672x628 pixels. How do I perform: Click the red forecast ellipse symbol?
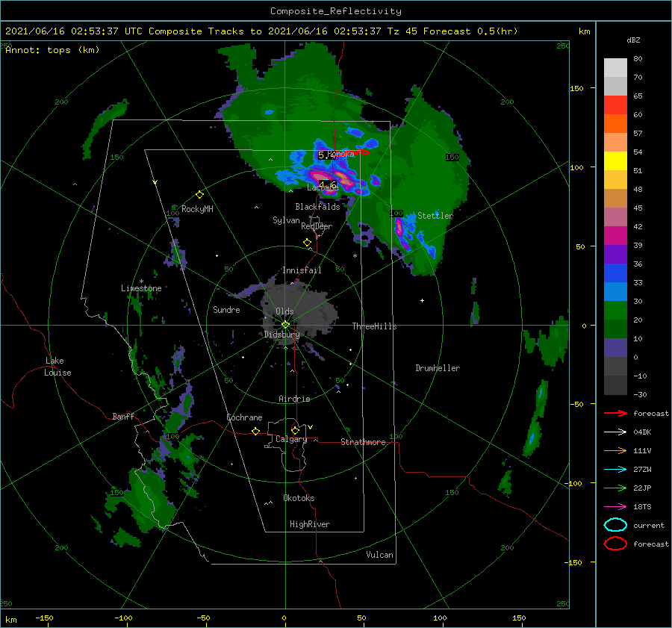pos(615,544)
